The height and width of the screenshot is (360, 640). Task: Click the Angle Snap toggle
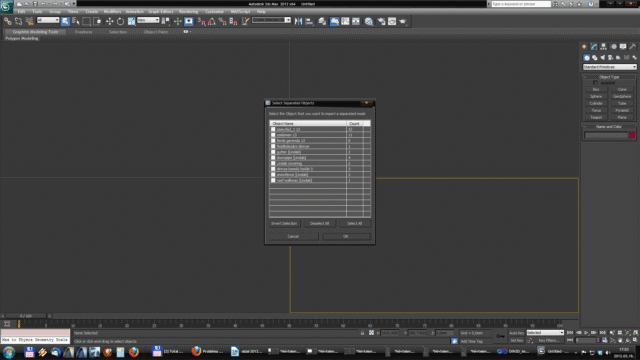[211, 21]
